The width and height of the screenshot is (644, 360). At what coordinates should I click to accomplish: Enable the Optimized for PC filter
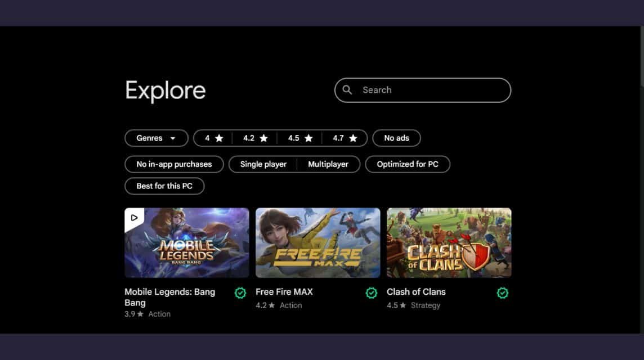click(x=408, y=164)
